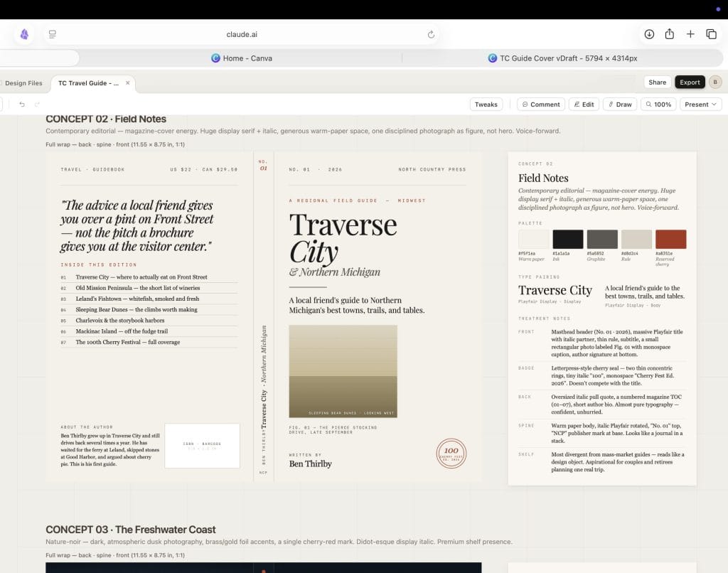Show the tab overview icon
This screenshot has height=573, width=728.
711,34
